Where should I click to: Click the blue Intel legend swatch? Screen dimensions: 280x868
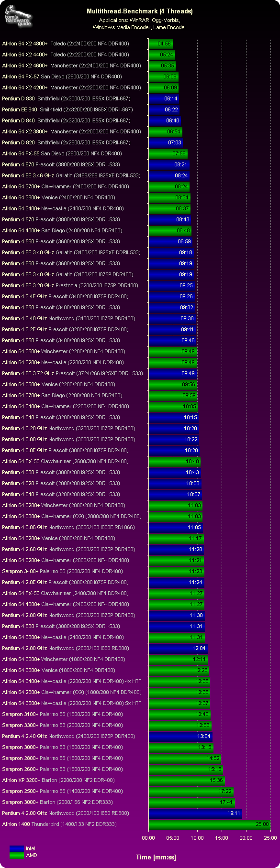coord(16,848)
